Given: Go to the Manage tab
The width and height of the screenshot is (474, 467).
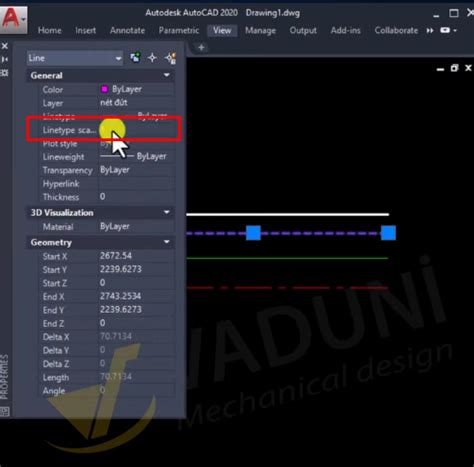Looking at the screenshot, I should coord(260,31).
